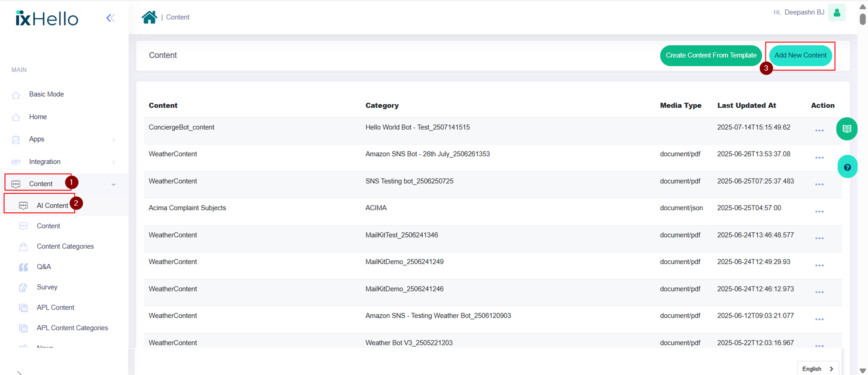Image resolution: width=868 pixels, height=375 pixels.
Task: Collapse the Content menu chevron
Action: (114, 184)
